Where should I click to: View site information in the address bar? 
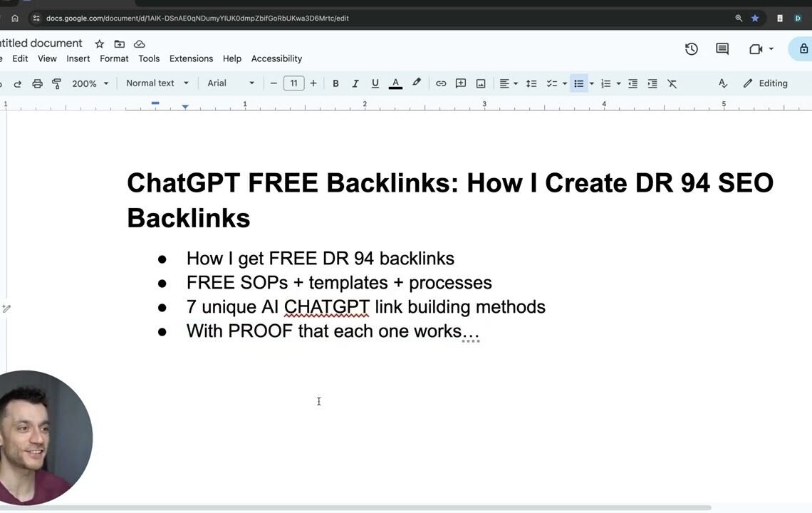(x=36, y=18)
